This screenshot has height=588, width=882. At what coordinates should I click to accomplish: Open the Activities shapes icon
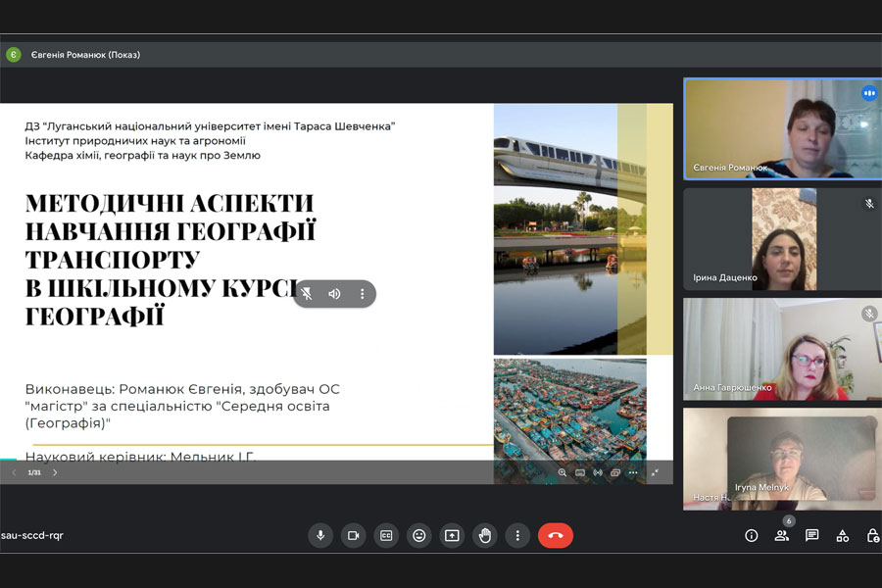coord(842,535)
